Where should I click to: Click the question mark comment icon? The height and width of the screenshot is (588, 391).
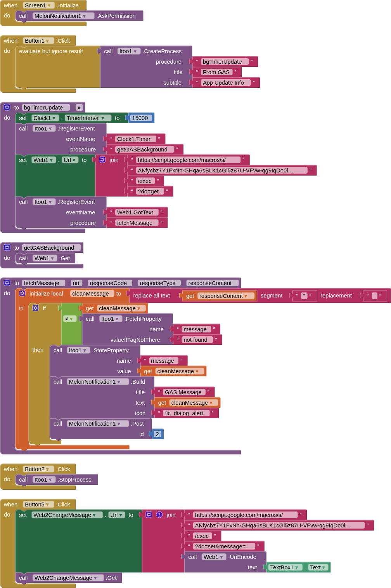click(x=159, y=515)
